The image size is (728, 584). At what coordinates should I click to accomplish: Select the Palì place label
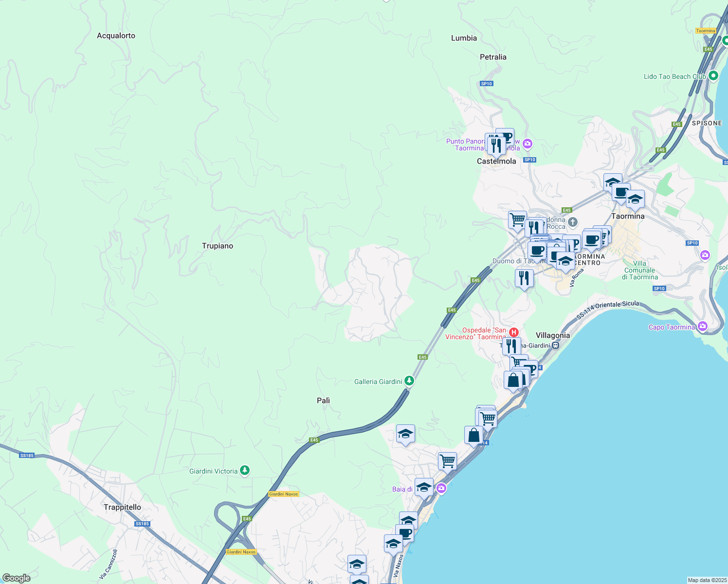coord(323,401)
